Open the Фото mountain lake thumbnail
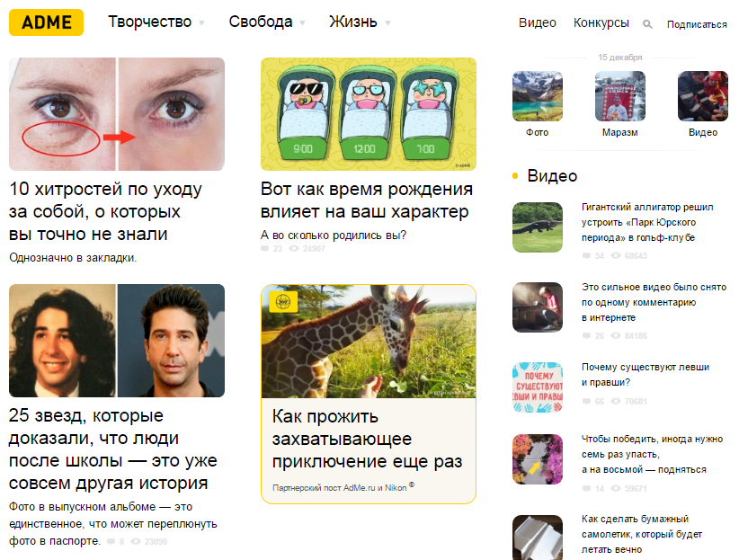This screenshot has height=560, width=739. (x=538, y=96)
